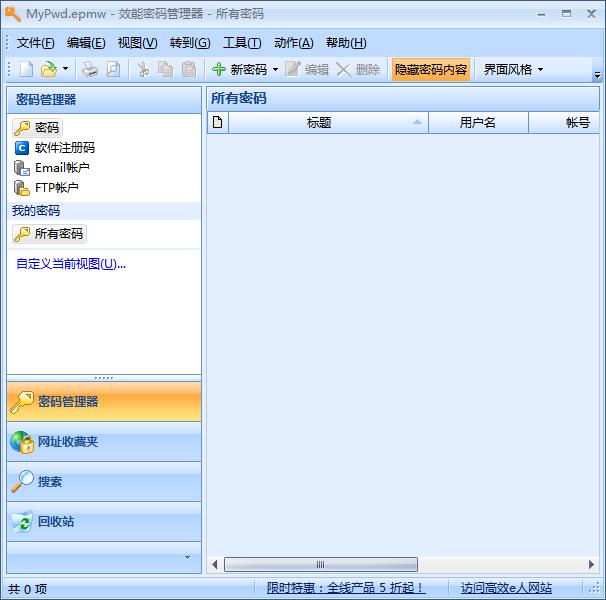Switch to the 搜索 navigation pane
This screenshot has height=600, width=606.
pyautogui.click(x=104, y=482)
